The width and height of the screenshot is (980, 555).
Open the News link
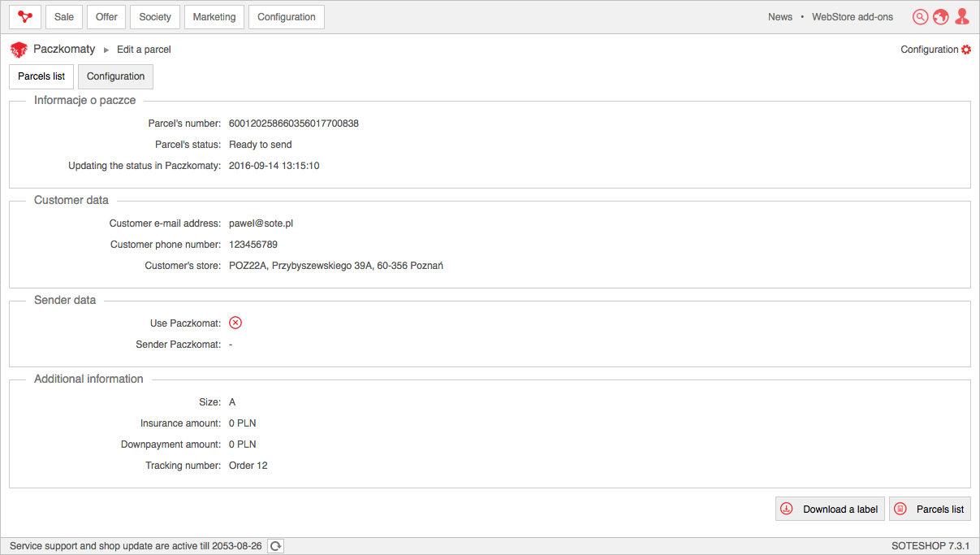(x=780, y=17)
